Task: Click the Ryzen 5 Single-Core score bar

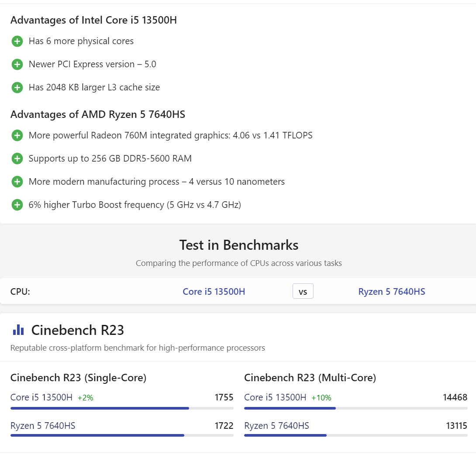Action: click(122, 435)
